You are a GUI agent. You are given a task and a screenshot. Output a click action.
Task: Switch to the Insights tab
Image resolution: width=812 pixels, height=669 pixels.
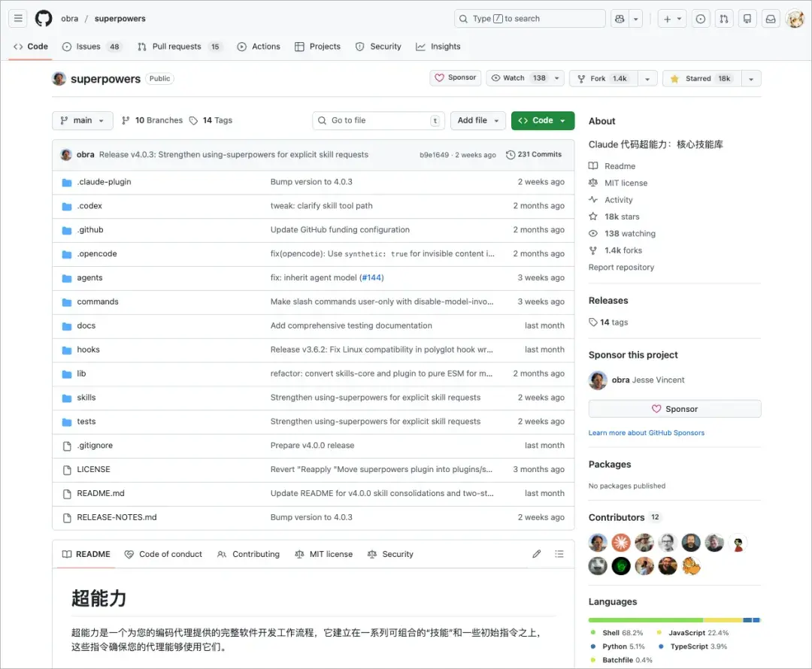(x=438, y=47)
